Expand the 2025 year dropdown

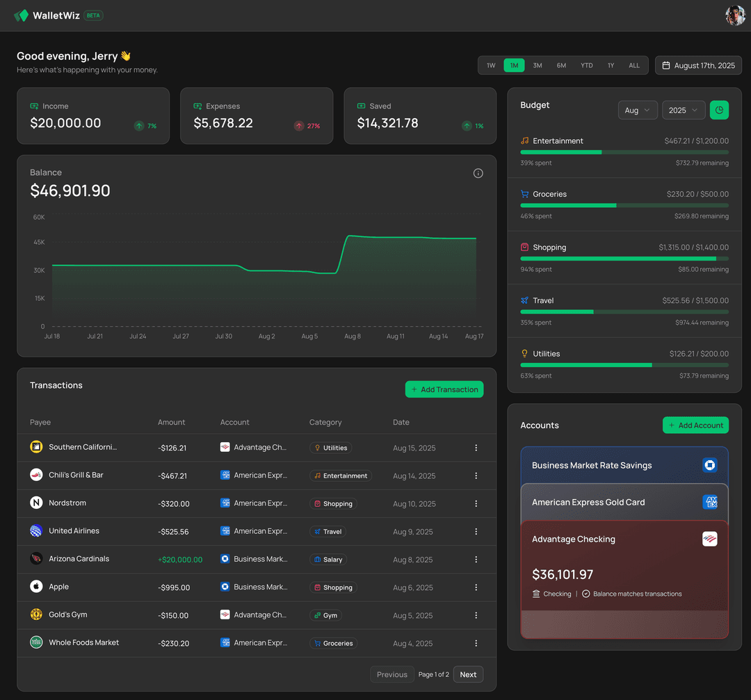pyautogui.click(x=684, y=110)
